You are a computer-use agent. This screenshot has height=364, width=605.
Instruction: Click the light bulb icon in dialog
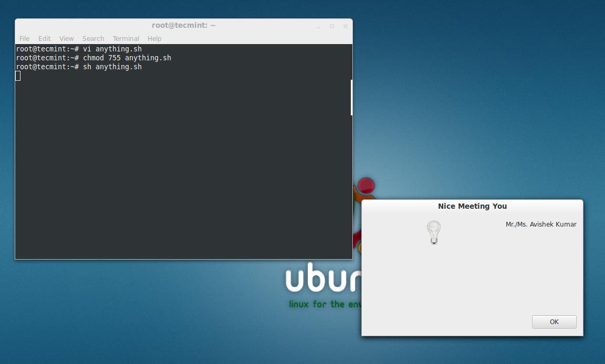(434, 232)
